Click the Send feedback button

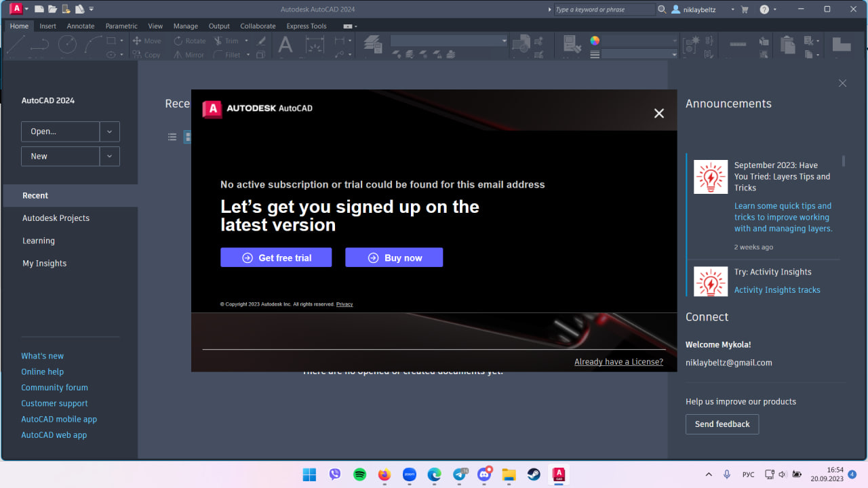tap(722, 424)
